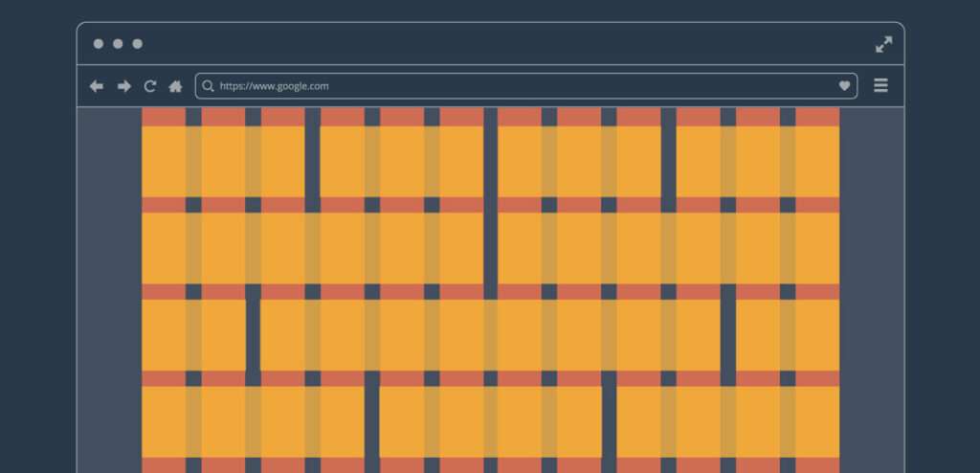Click the forward arrow navigation icon

123,86
